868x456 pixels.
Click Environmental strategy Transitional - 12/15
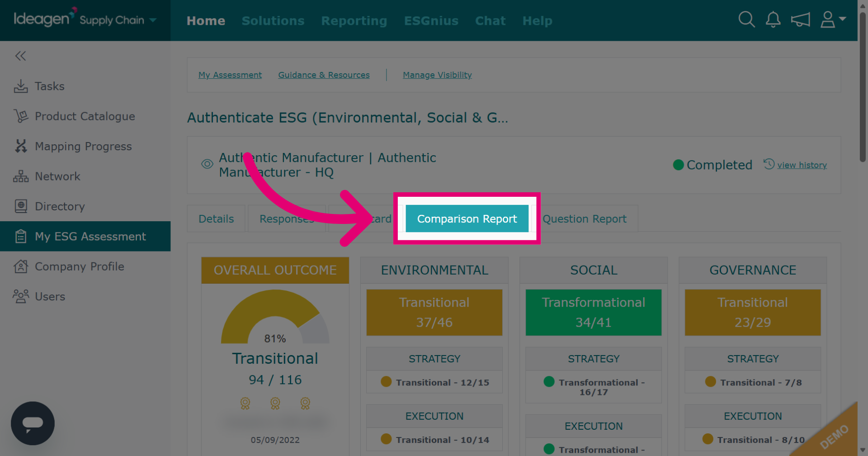tap(434, 382)
